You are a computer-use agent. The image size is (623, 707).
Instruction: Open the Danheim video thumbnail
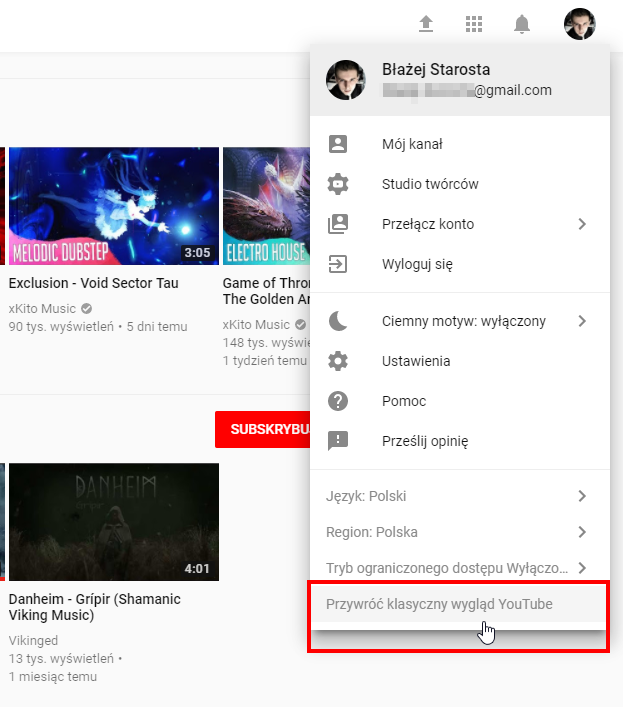[114, 522]
